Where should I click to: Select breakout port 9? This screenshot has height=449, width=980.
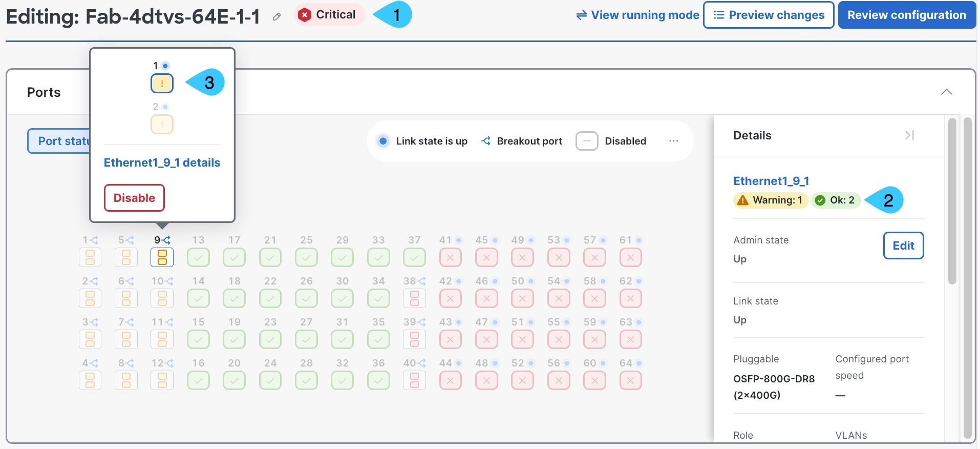(x=162, y=257)
